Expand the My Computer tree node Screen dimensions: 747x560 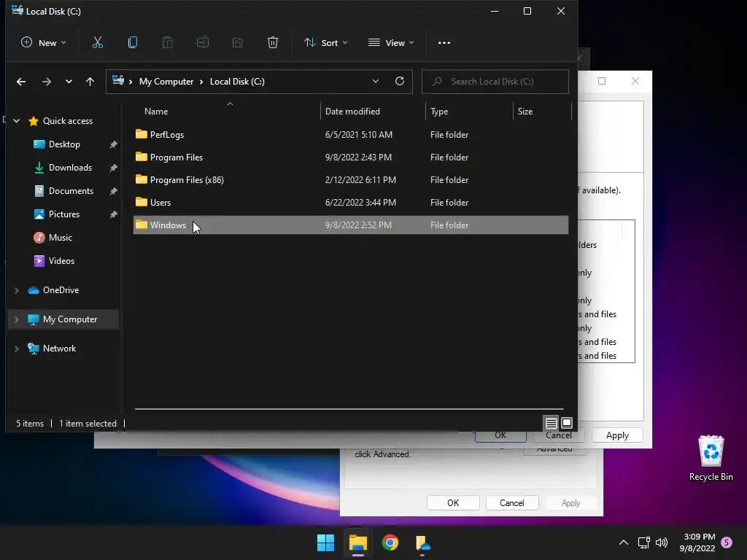click(17, 319)
